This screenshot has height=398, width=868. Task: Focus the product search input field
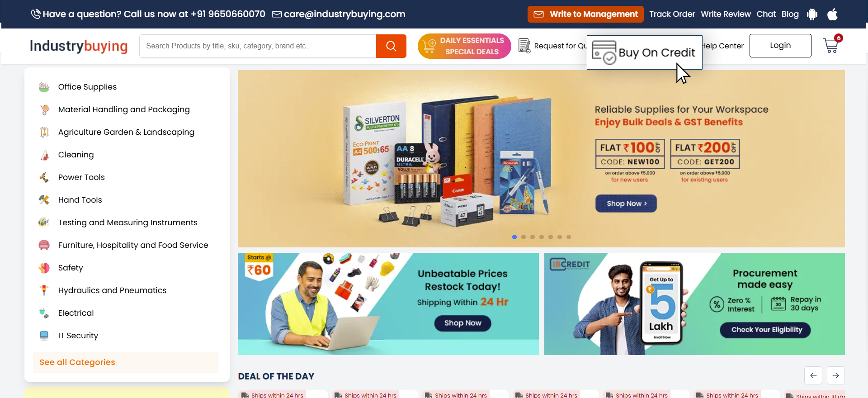pos(258,46)
